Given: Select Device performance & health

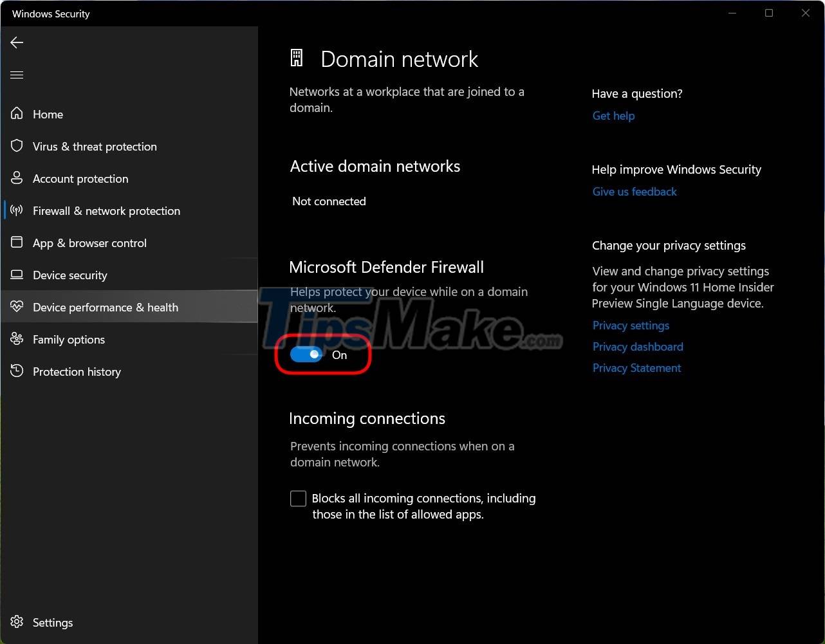Looking at the screenshot, I should (129, 307).
